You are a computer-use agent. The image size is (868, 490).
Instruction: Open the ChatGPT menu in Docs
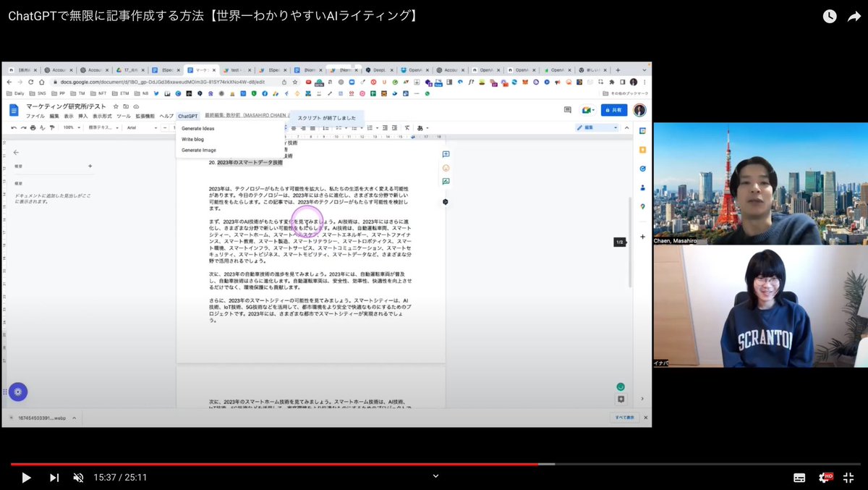[187, 116]
